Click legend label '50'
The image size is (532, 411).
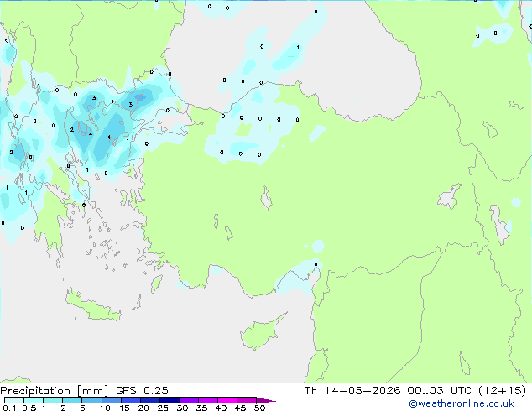(x=259, y=408)
